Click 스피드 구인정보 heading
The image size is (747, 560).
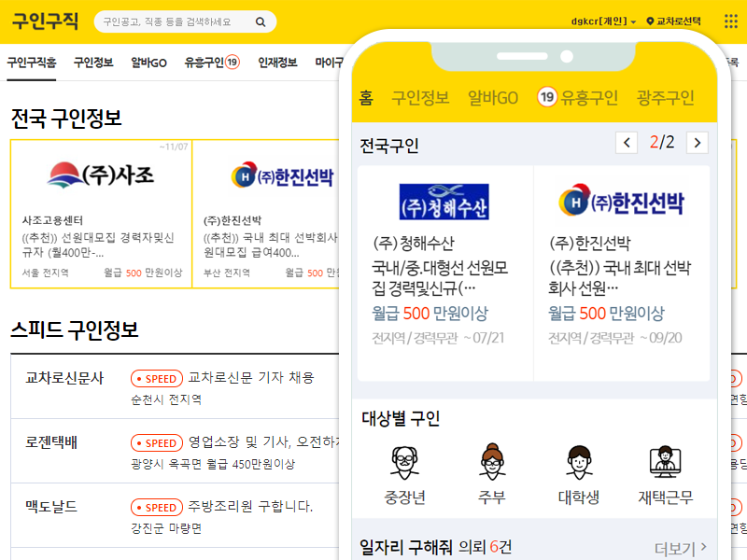click(75, 330)
